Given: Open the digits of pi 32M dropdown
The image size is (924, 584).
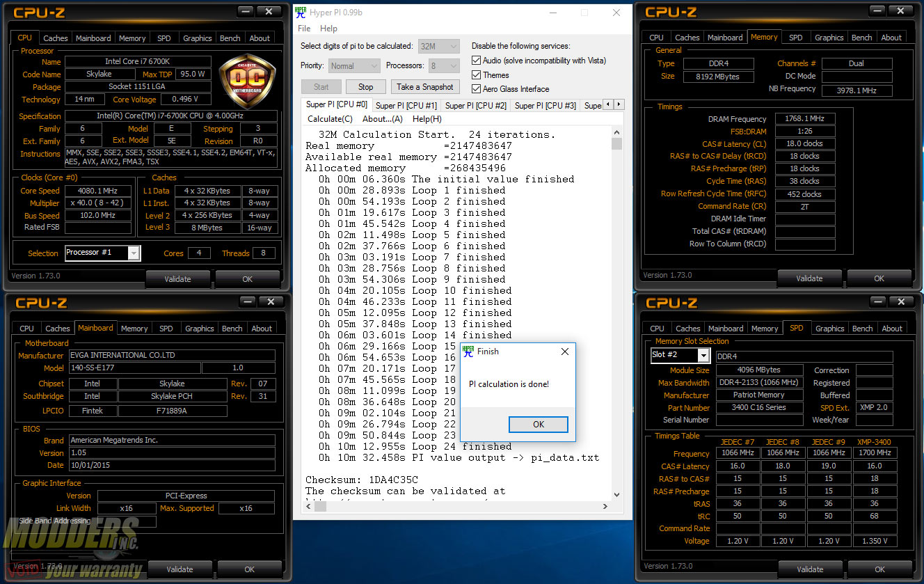Looking at the screenshot, I should pos(439,47).
